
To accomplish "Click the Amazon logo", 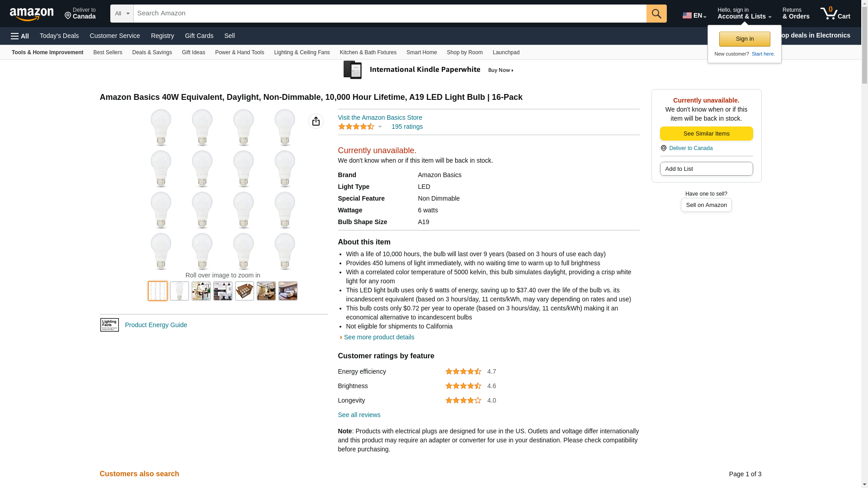I will tap(32, 14).
